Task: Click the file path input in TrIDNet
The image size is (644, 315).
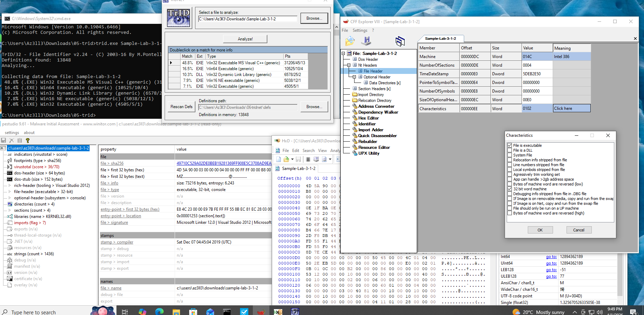Action: point(248,19)
